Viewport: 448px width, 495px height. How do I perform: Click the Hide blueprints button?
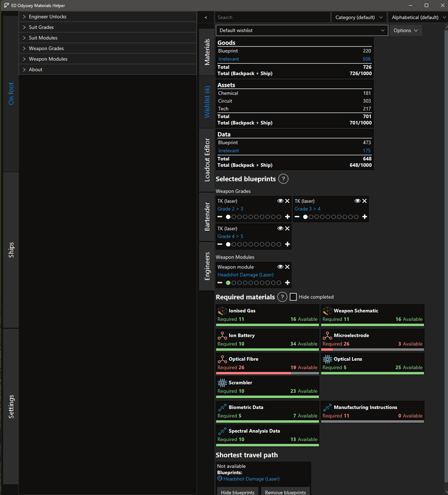coord(238,492)
